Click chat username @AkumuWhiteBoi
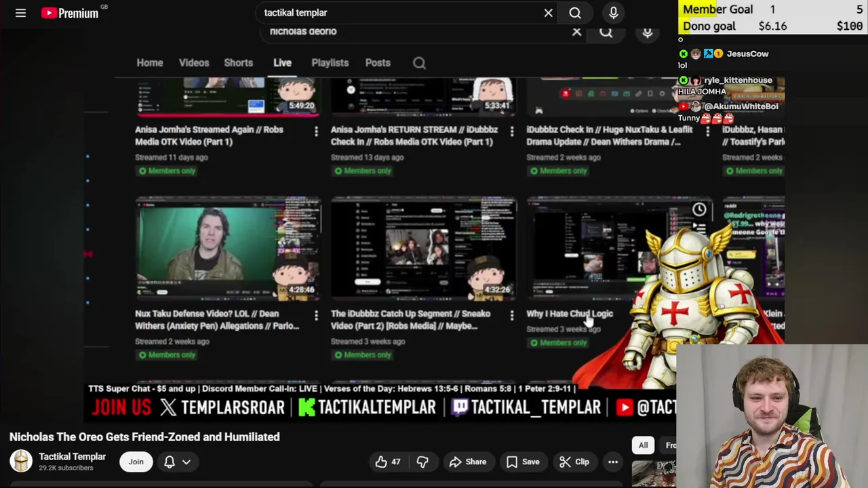Image resolution: width=868 pixels, height=488 pixels. point(741,106)
